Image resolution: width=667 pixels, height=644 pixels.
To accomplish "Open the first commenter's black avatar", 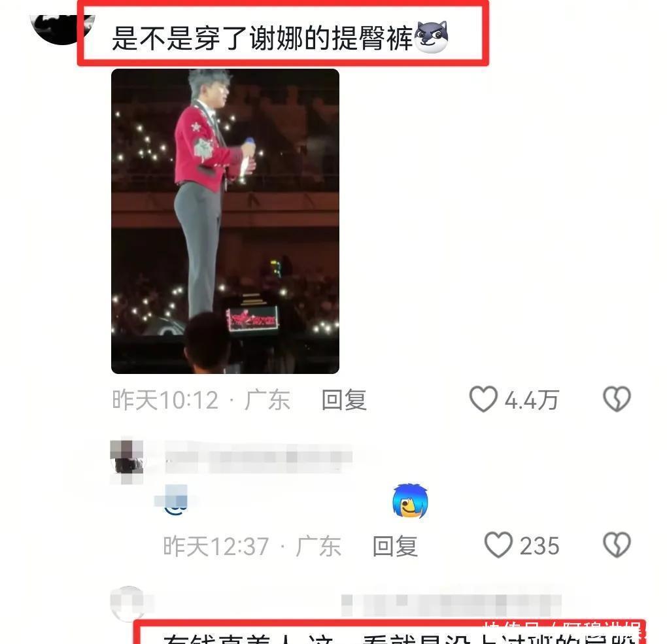I will pos(62,29).
